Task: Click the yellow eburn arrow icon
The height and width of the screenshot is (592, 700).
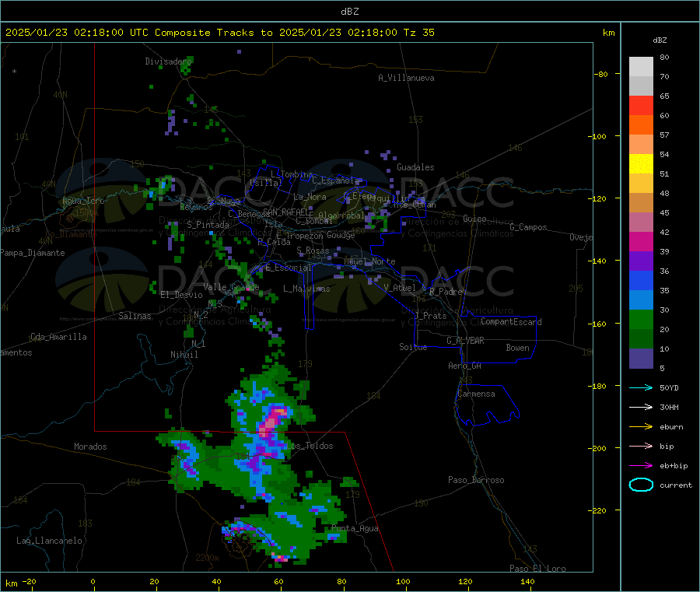Action: pos(641,426)
